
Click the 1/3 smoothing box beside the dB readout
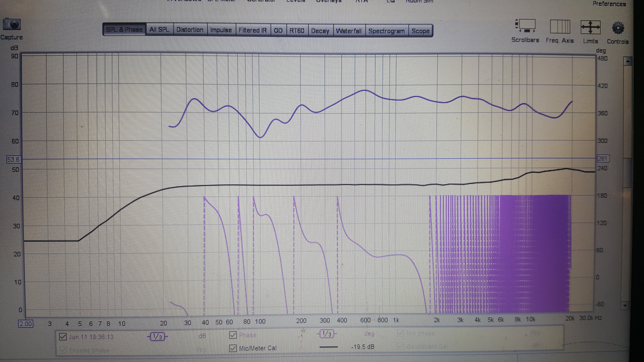157,337
